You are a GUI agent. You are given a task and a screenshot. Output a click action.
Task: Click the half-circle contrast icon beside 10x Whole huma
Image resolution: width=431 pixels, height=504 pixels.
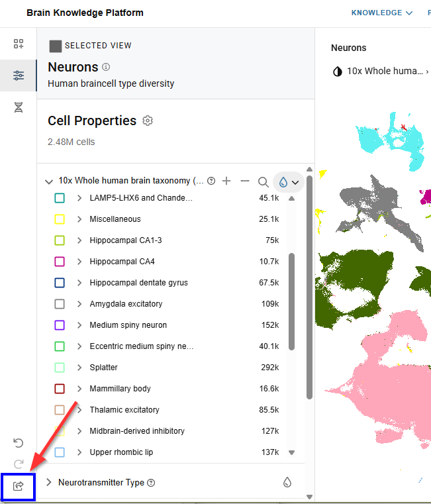[338, 72]
